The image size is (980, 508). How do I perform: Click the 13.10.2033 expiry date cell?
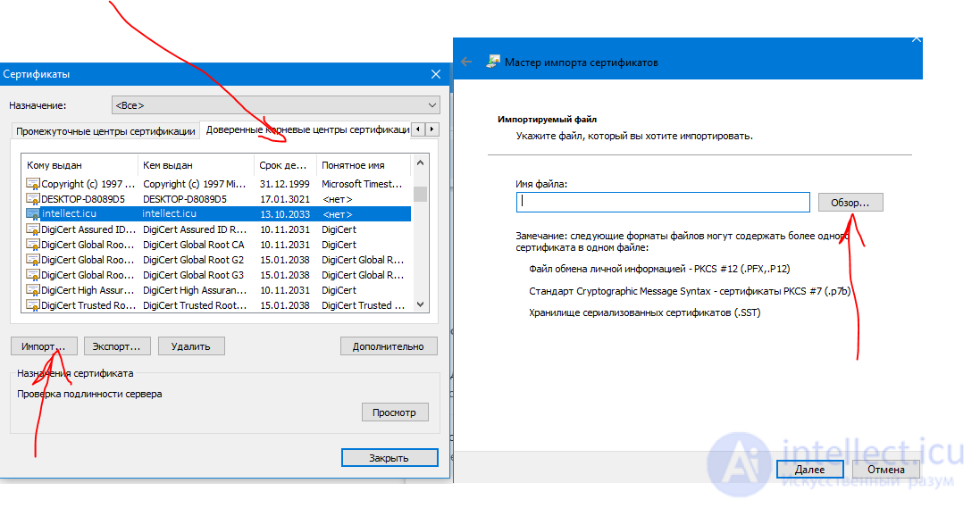pos(284,214)
